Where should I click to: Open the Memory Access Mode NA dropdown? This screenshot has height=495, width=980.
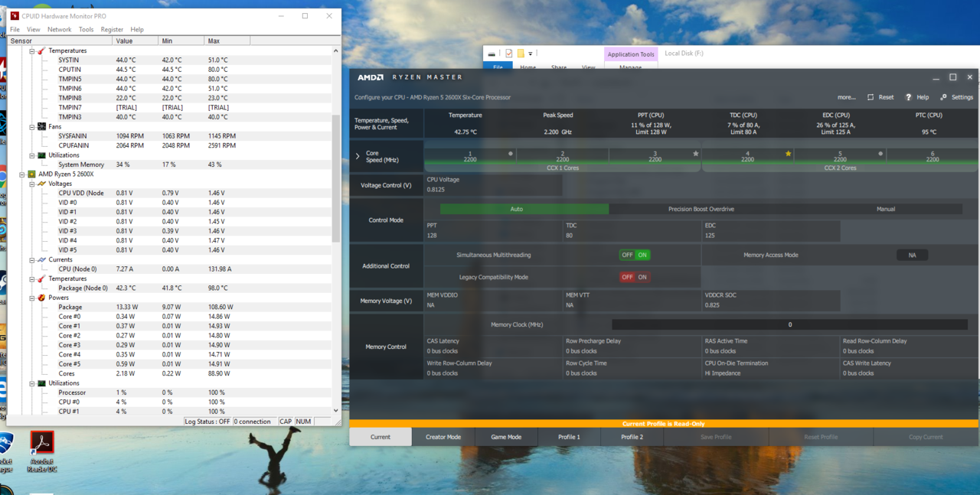pos(912,255)
